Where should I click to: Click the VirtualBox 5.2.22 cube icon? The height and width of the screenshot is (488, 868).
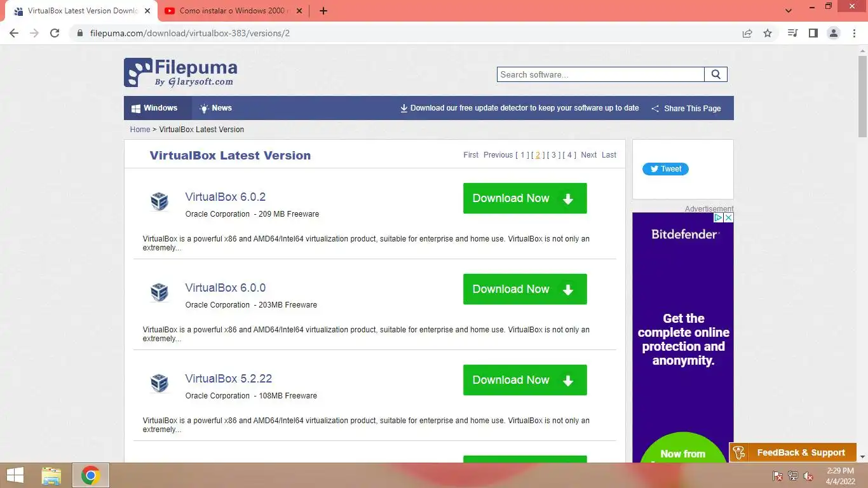coord(159,383)
